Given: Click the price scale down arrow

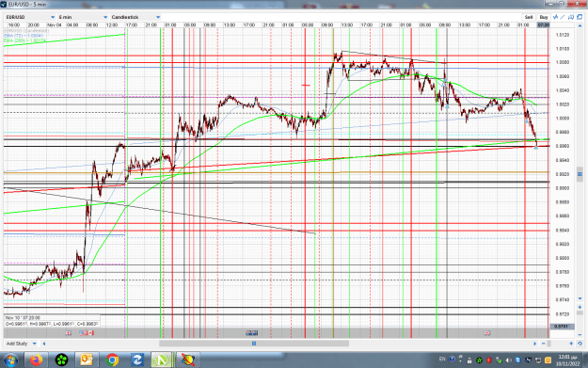Looking at the screenshot, I should [580, 298].
